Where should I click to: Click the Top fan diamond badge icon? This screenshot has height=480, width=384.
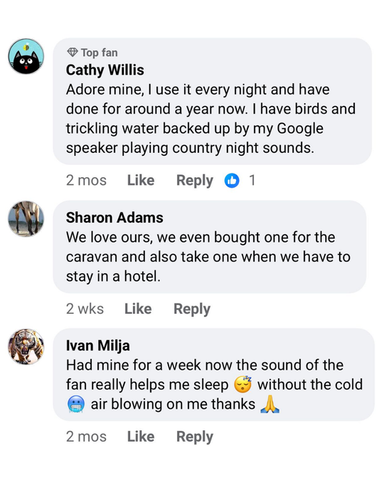[72, 52]
